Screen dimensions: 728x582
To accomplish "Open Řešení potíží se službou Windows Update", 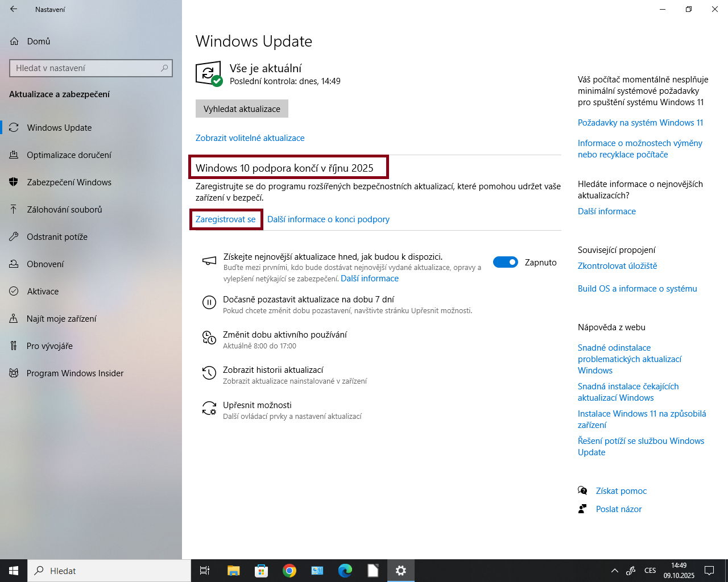I will (641, 447).
